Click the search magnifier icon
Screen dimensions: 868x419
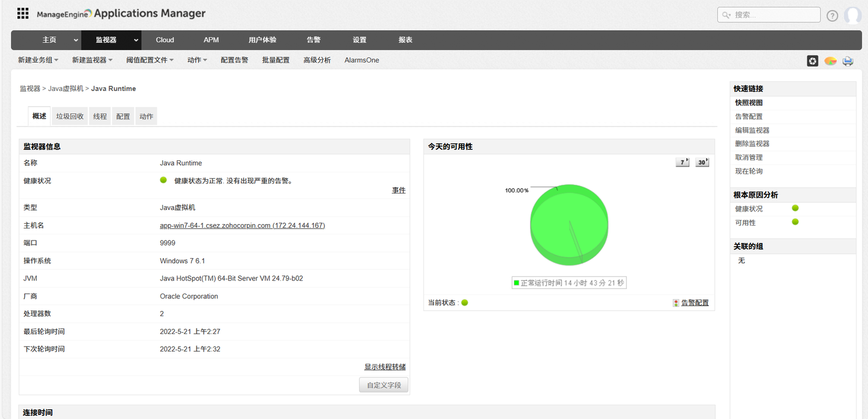pos(727,14)
